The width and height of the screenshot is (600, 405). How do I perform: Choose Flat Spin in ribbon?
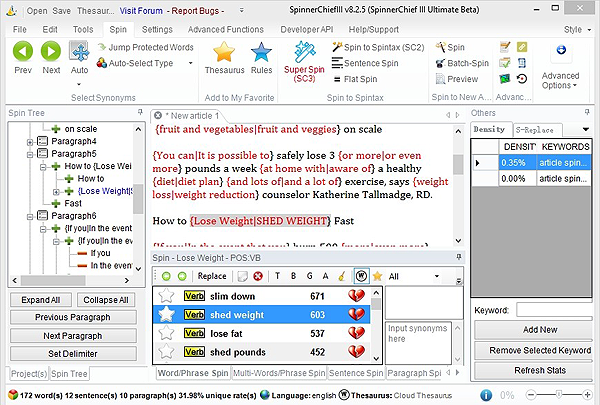click(x=355, y=79)
